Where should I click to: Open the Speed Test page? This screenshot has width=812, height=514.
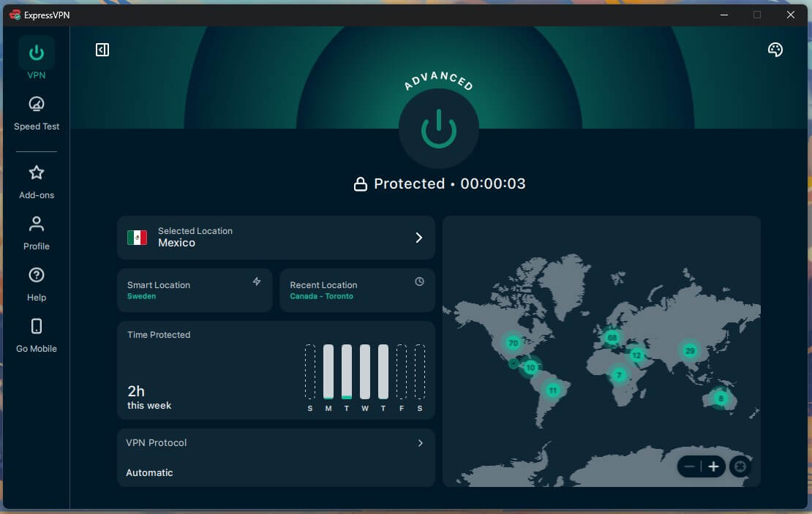(x=37, y=113)
